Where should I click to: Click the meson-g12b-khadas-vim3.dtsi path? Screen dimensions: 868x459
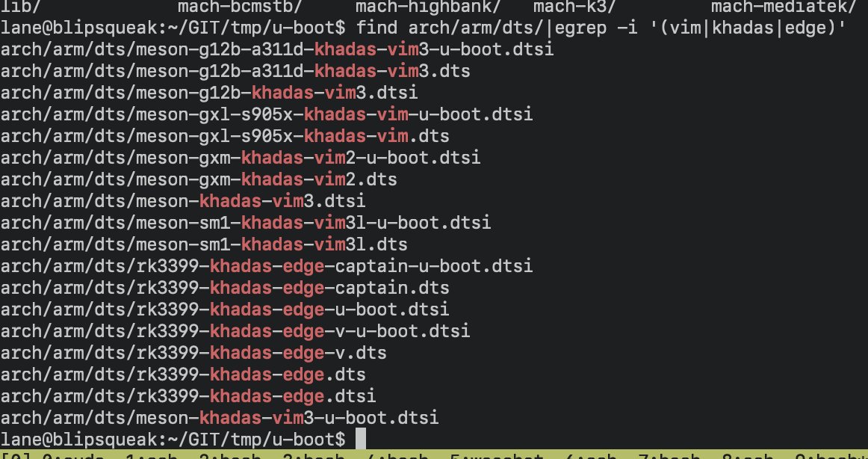pyautogui.click(x=209, y=93)
